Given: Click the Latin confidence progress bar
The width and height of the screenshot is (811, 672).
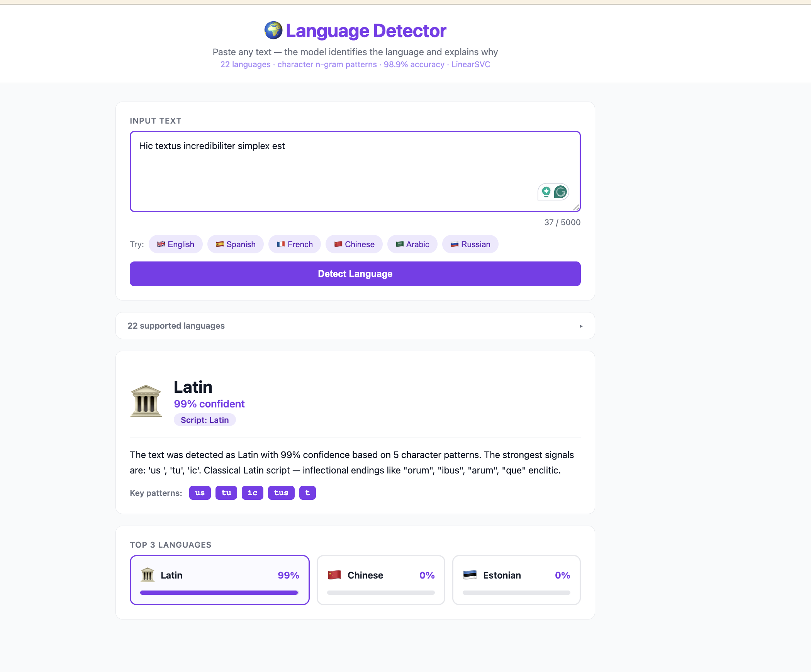Looking at the screenshot, I should (219, 592).
